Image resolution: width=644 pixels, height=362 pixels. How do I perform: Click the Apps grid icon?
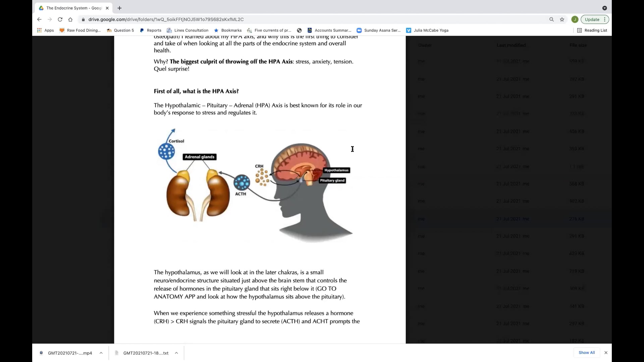[39, 30]
